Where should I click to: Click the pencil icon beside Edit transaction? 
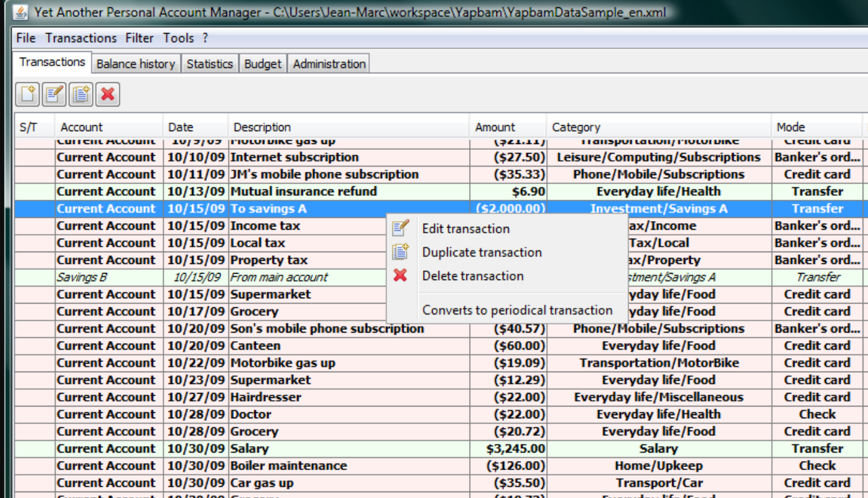(x=401, y=228)
